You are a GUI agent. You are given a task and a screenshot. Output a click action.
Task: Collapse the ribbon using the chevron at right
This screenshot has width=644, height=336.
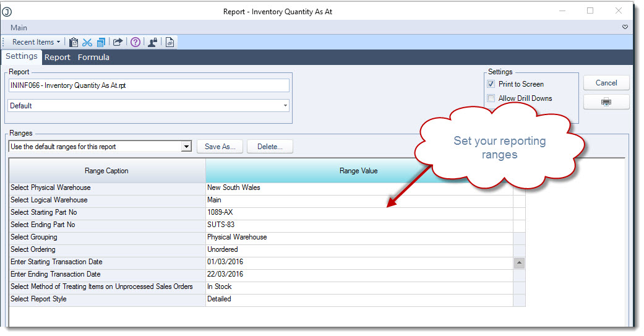point(625,27)
